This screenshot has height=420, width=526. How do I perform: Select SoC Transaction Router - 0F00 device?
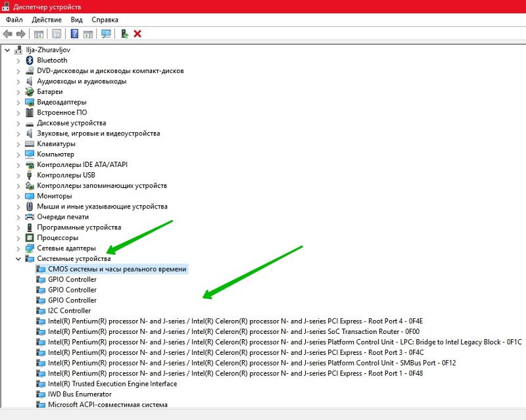click(x=233, y=331)
